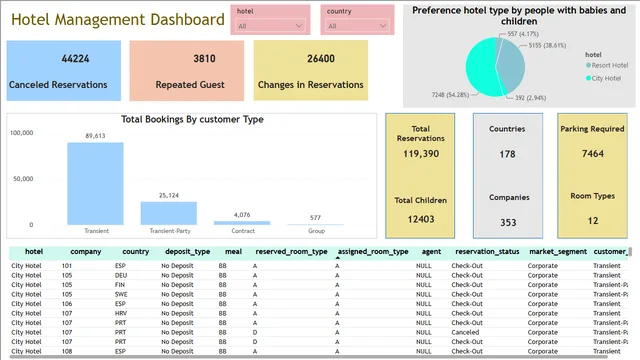Open the hotel filter dropdown

pos(270,26)
